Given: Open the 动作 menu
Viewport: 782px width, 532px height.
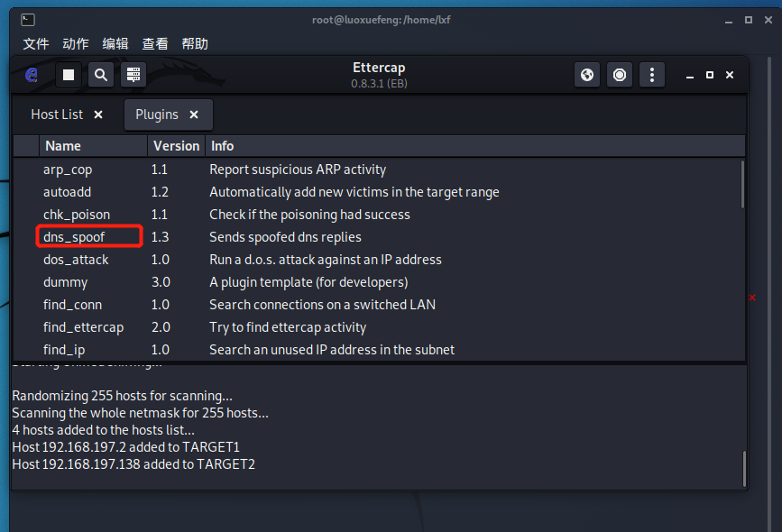Looking at the screenshot, I should pyautogui.click(x=75, y=44).
